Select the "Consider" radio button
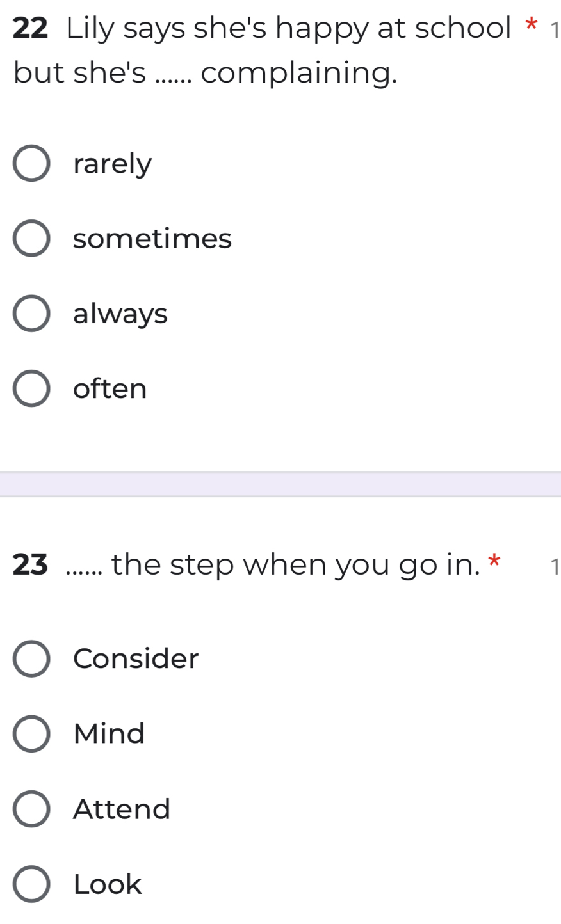 (x=31, y=658)
